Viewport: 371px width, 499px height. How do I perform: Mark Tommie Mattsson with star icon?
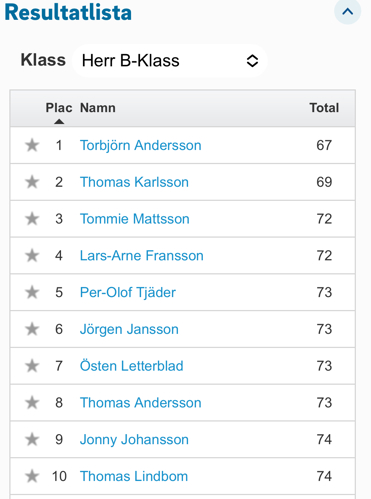[x=32, y=219]
